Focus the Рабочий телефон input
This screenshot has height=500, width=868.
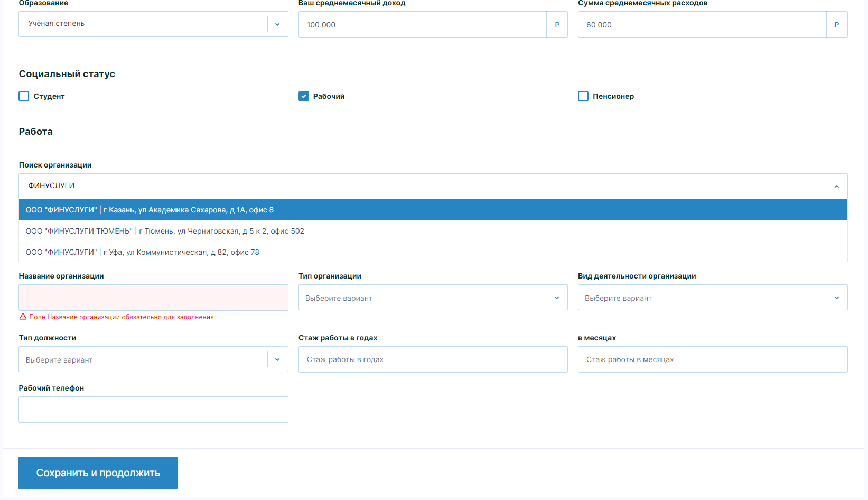153,410
